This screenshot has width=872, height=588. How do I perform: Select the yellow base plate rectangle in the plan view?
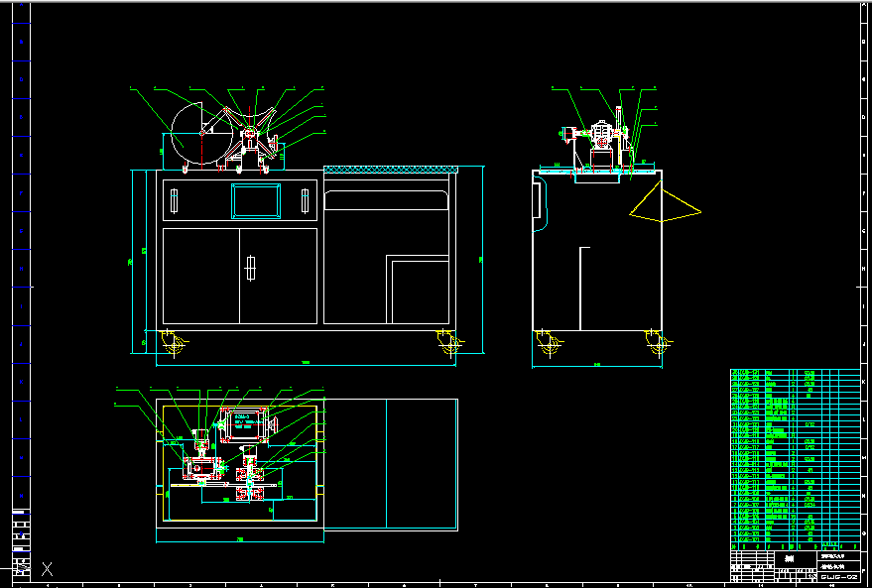(240, 463)
